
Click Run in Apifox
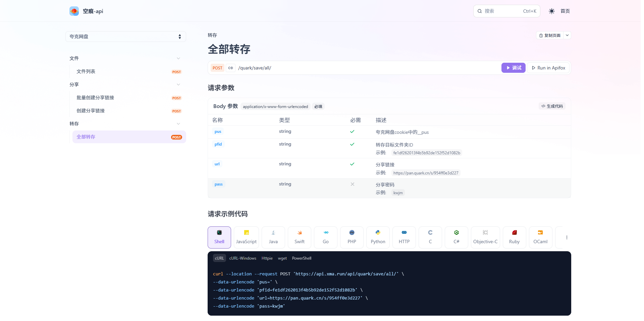tap(548, 68)
